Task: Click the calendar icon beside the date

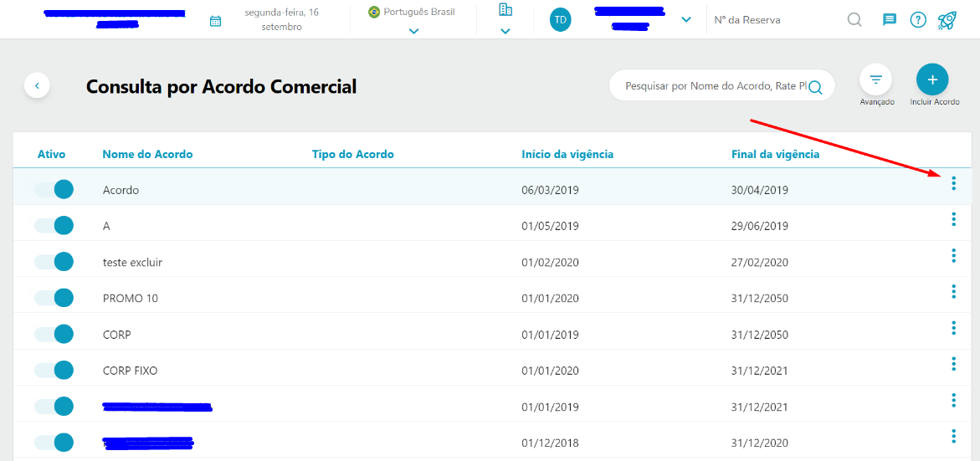Action: pos(216,21)
